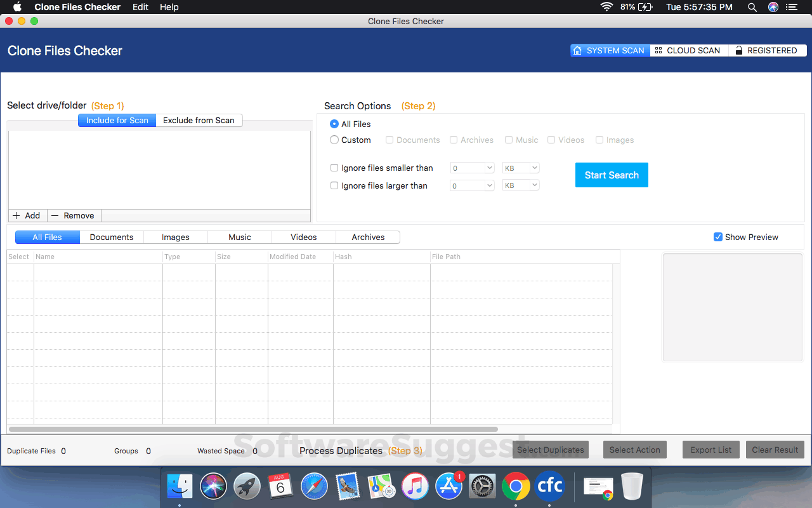Image resolution: width=812 pixels, height=508 pixels.
Task: Select the Custom search radio button
Action: [334, 140]
